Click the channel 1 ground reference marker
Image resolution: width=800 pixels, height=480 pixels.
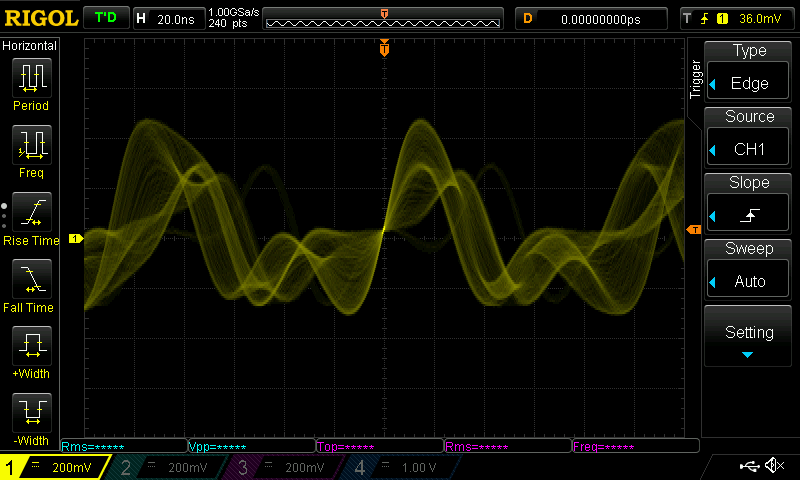coord(76,239)
